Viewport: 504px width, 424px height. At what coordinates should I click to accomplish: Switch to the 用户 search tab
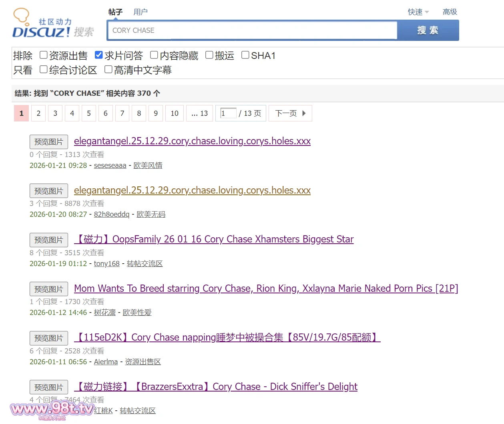pos(140,12)
